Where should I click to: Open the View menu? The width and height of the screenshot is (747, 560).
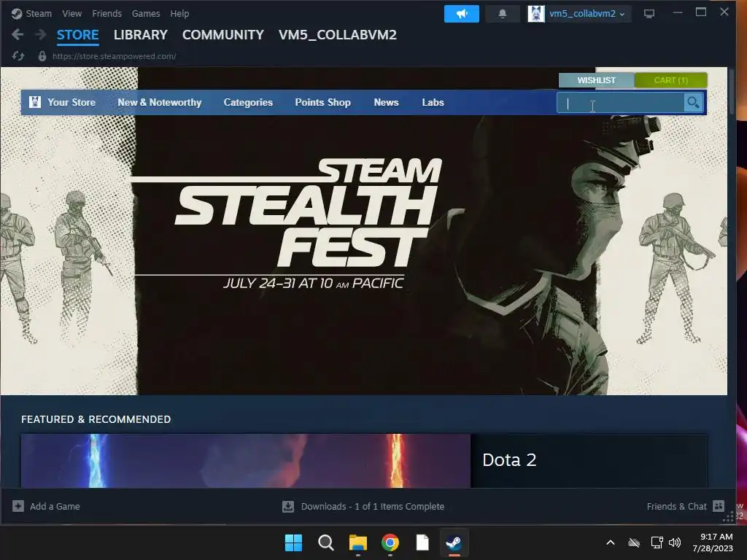pos(72,14)
